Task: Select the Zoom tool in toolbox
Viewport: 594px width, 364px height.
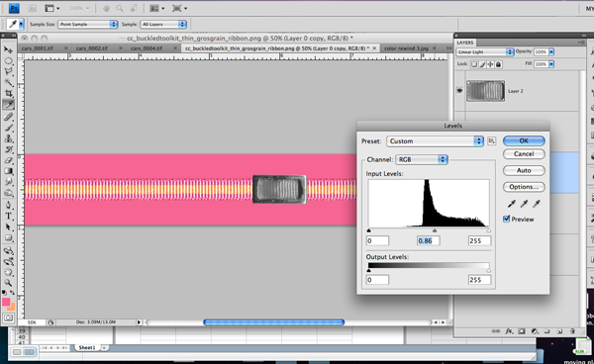Action: [8, 283]
